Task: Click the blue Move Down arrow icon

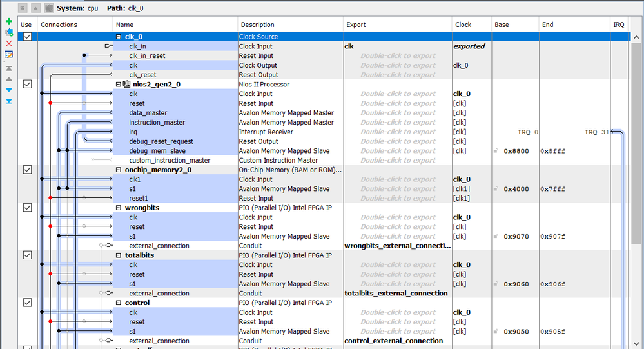Action: 8,90
